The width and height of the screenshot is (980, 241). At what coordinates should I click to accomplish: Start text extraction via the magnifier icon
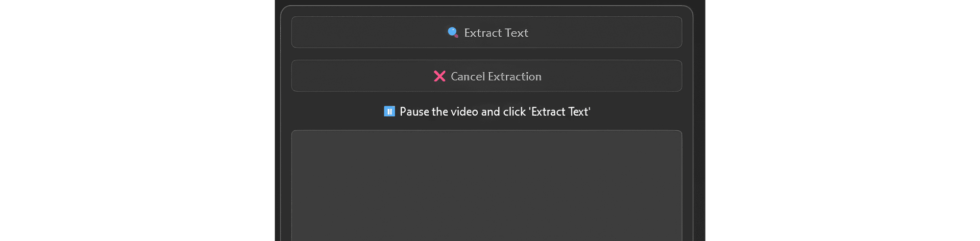[453, 32]
